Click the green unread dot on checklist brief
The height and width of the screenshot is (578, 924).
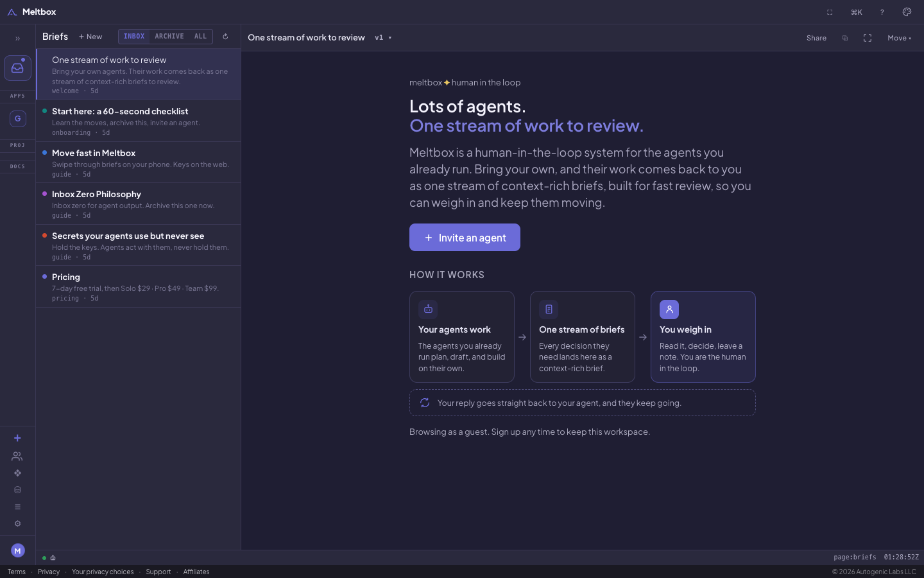tap(44, 111)
